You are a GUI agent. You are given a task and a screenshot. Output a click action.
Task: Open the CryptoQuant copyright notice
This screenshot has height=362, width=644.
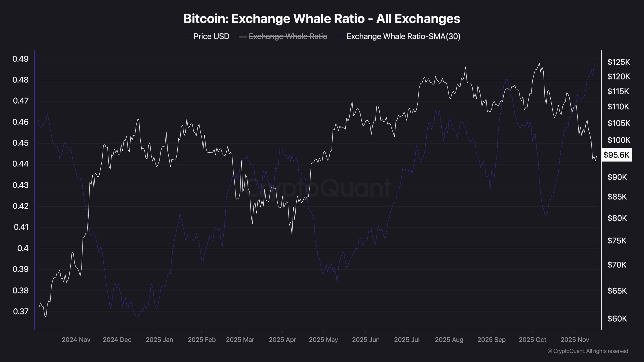[588, 351]
